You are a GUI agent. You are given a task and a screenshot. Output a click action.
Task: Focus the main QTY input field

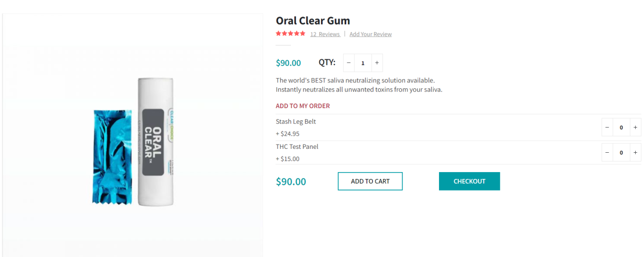[363, 63]
